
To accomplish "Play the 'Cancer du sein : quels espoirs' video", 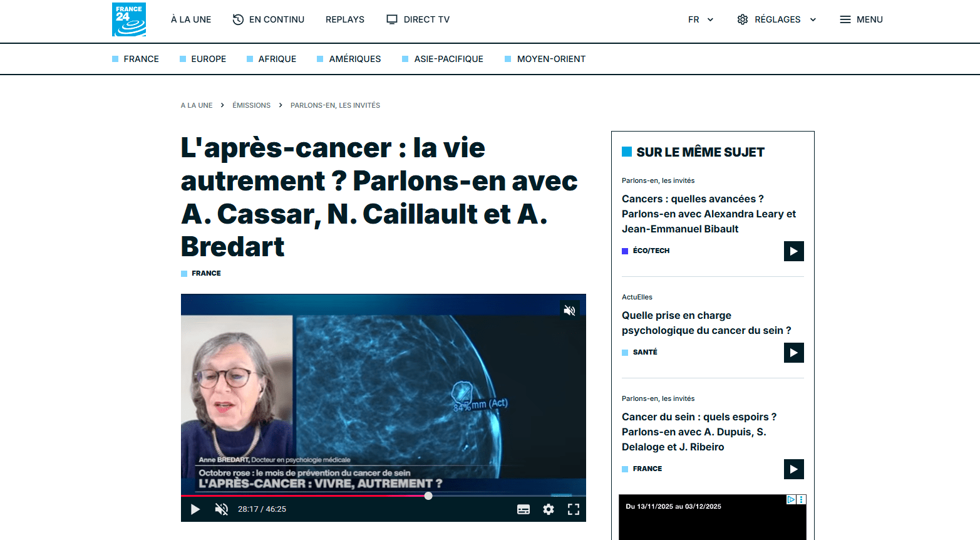I will [793, 469].
